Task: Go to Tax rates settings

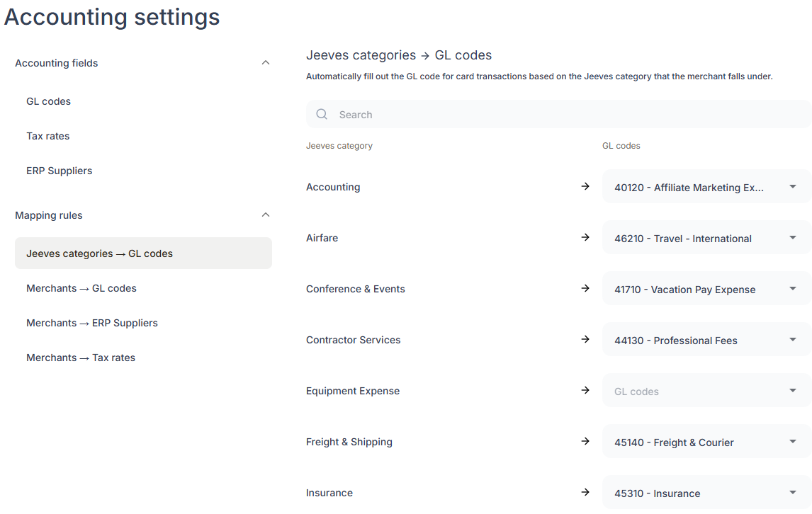Action: (x=48, y=136)
